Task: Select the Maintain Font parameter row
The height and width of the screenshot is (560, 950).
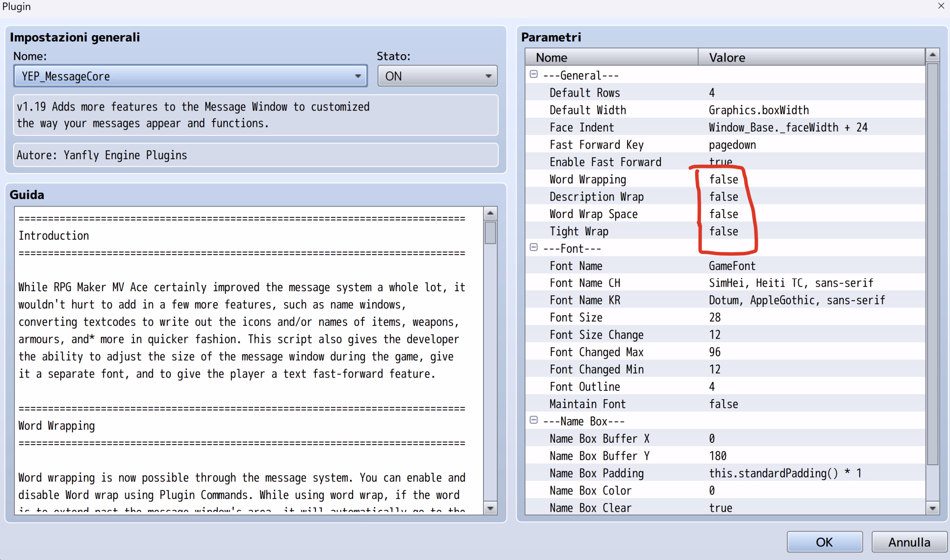Action: (587, 404)
